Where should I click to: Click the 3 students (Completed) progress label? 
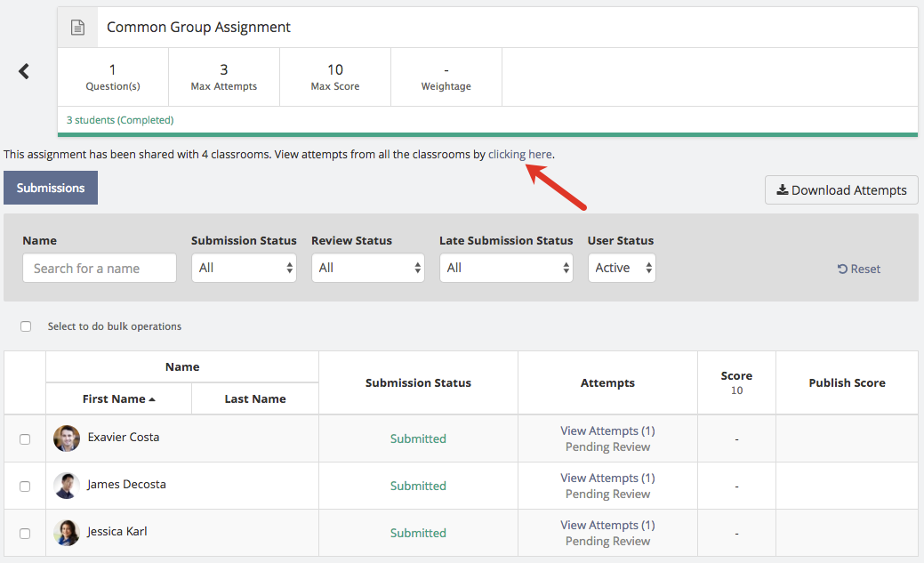[x=120, y=120]
